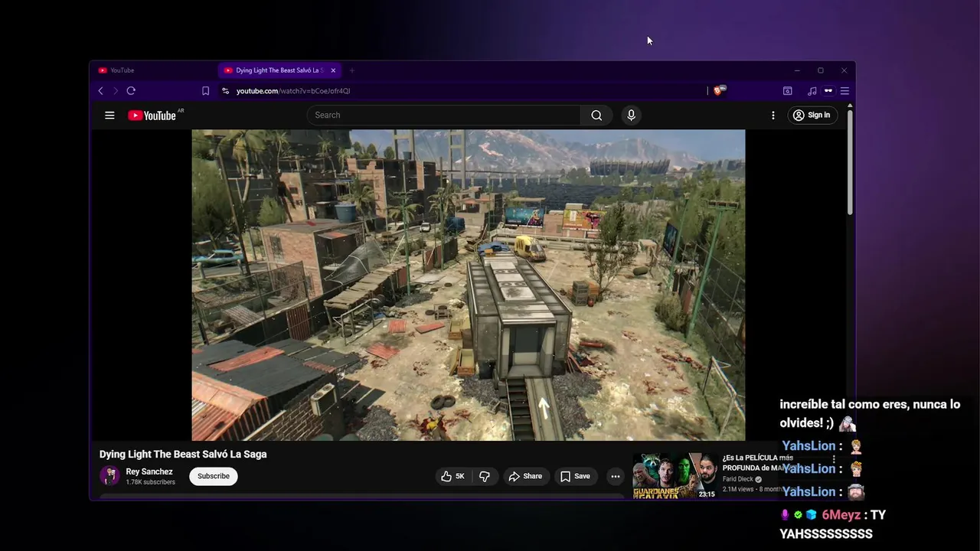The height and width of the screenshot is (551, 980).
Task: Click the youtube.com address bar URL
Action: [293, 90]
